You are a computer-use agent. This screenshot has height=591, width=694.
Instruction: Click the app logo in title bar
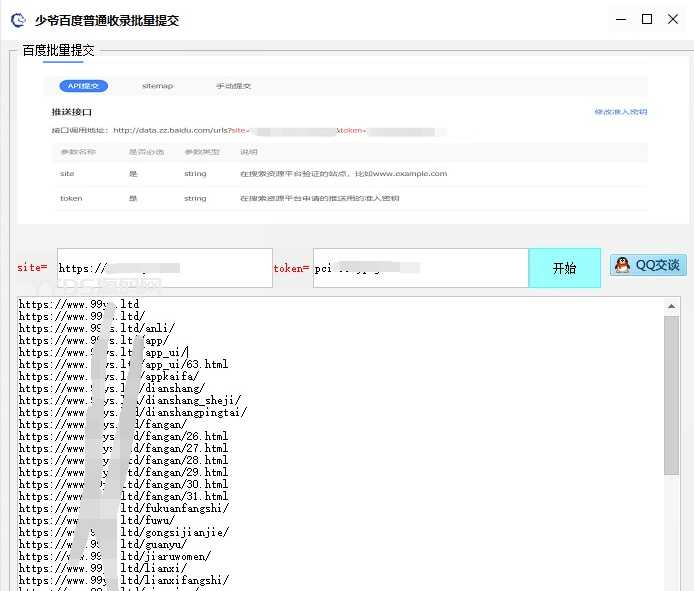(18, 19)
